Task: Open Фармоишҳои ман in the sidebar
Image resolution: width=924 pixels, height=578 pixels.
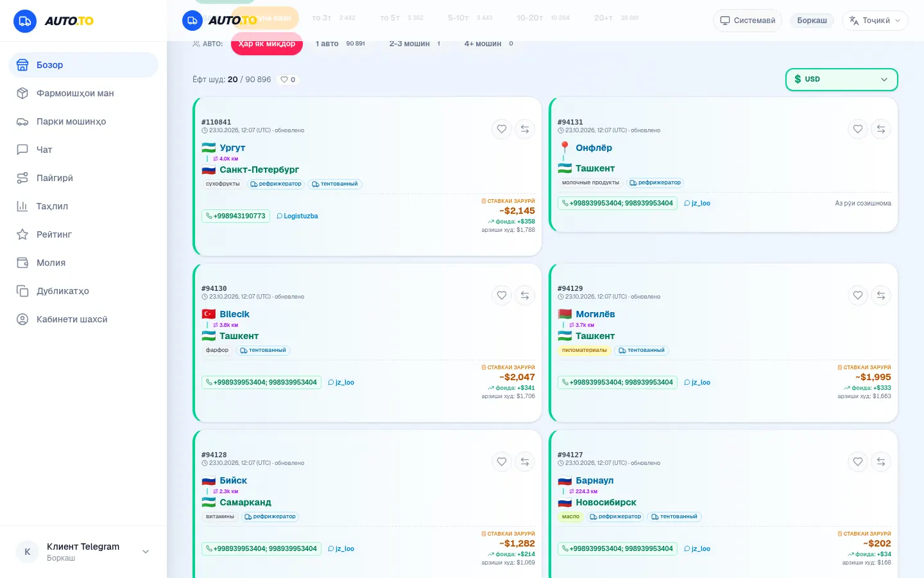Action: (x=83, y=93)
